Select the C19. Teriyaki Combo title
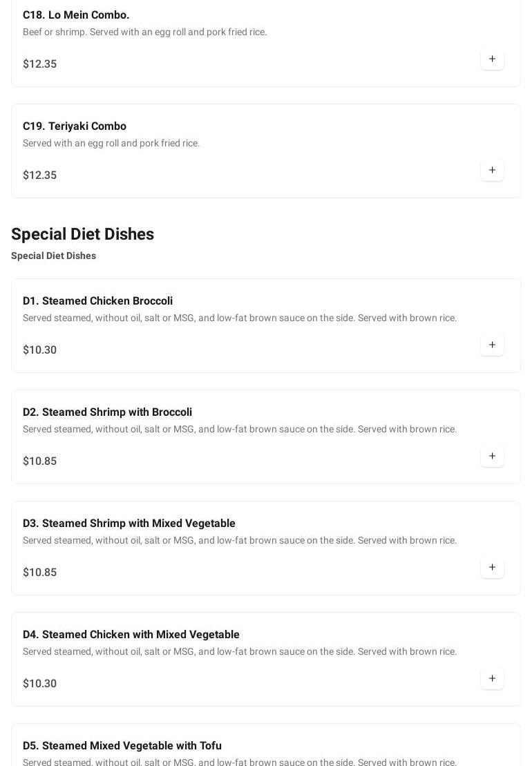This screenshot has height=766, width=532. click(x=75, y=126)
